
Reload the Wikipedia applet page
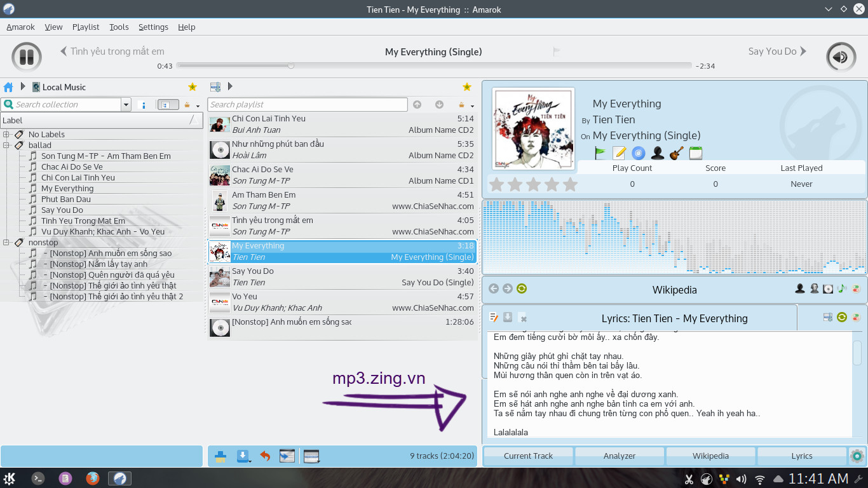tap(522, 288)
